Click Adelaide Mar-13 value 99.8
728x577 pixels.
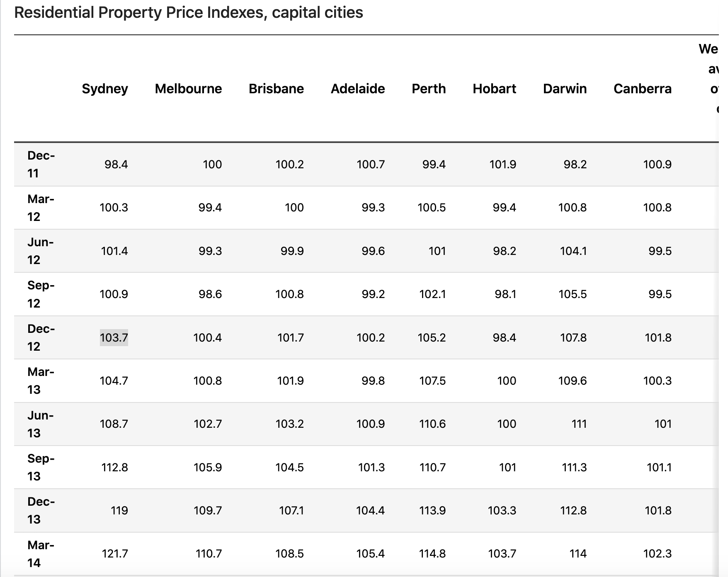click(373, 381)
